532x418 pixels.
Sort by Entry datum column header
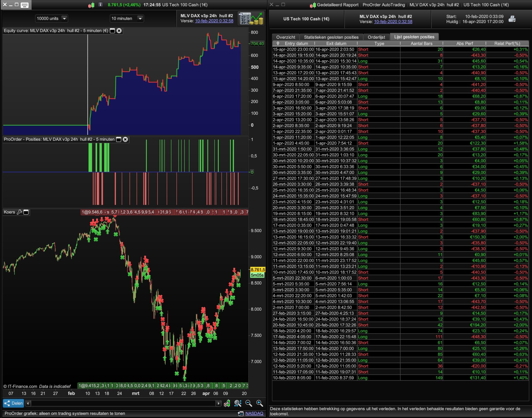[296, 43]
